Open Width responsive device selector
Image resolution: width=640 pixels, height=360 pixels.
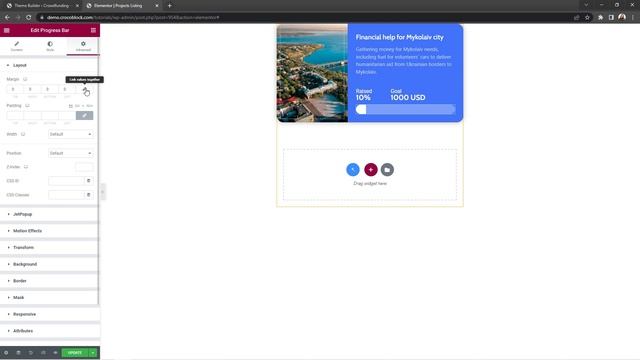(x=23, y=134)
